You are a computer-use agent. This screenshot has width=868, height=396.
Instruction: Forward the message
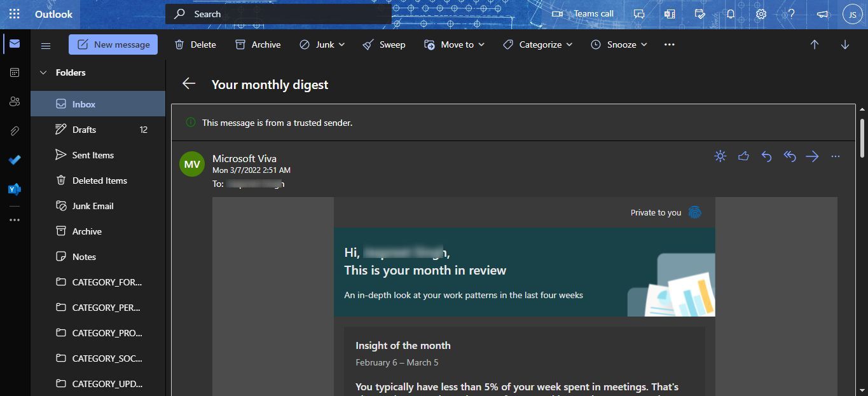pos(812,156)
